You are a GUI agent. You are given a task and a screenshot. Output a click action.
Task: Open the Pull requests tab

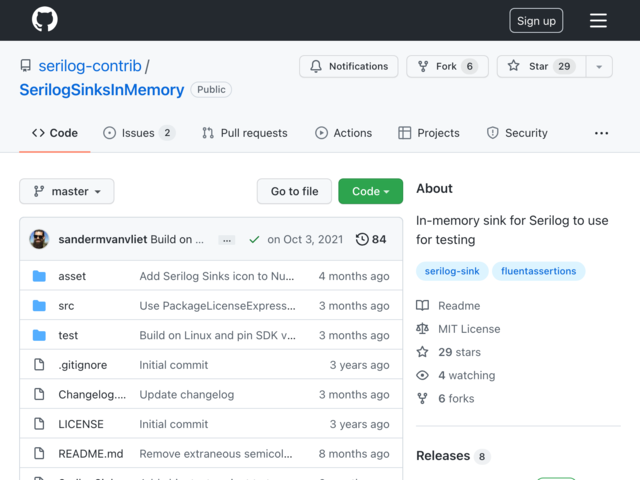(244, 133)
